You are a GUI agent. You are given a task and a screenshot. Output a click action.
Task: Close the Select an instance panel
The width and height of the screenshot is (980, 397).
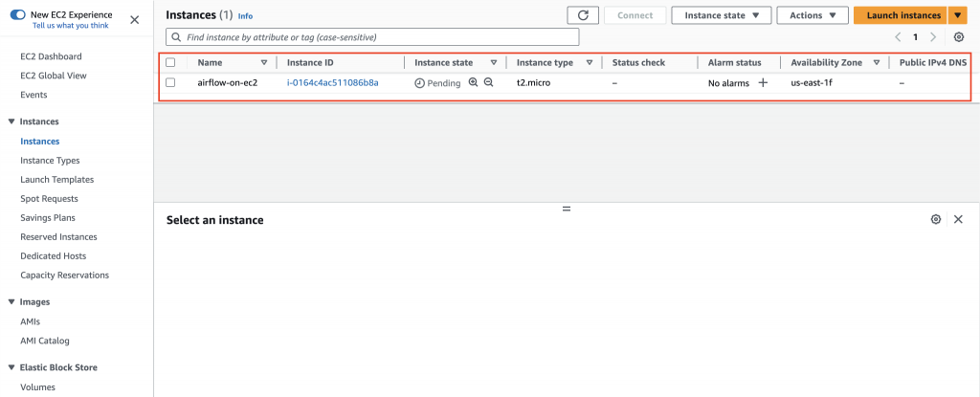click(958, 219)
